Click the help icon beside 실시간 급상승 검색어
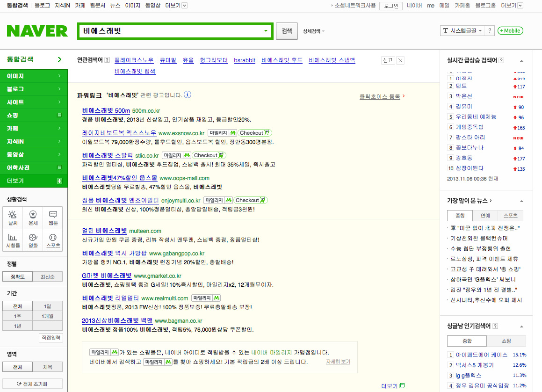 [502, 60]
